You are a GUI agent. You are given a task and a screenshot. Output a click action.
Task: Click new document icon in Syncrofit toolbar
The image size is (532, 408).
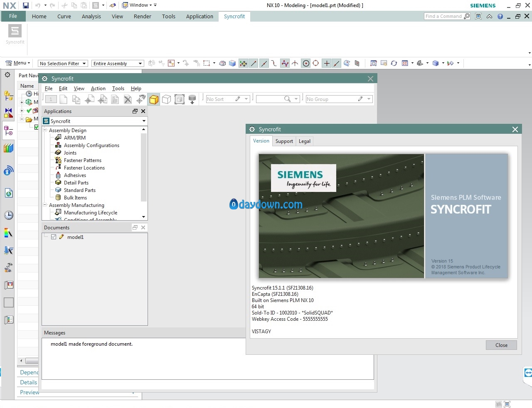(x=63, y=99)
